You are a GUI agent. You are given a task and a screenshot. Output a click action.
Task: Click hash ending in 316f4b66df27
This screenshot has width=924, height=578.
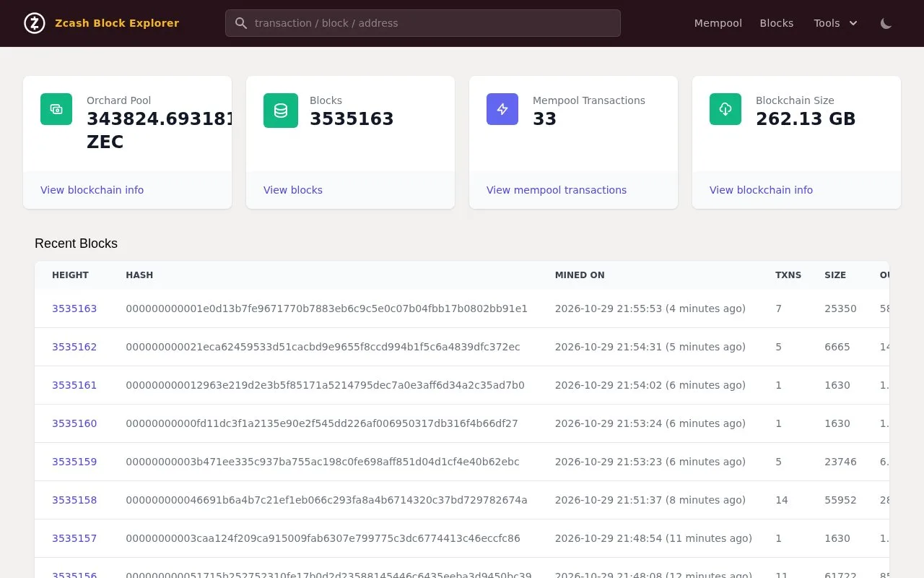322,423
